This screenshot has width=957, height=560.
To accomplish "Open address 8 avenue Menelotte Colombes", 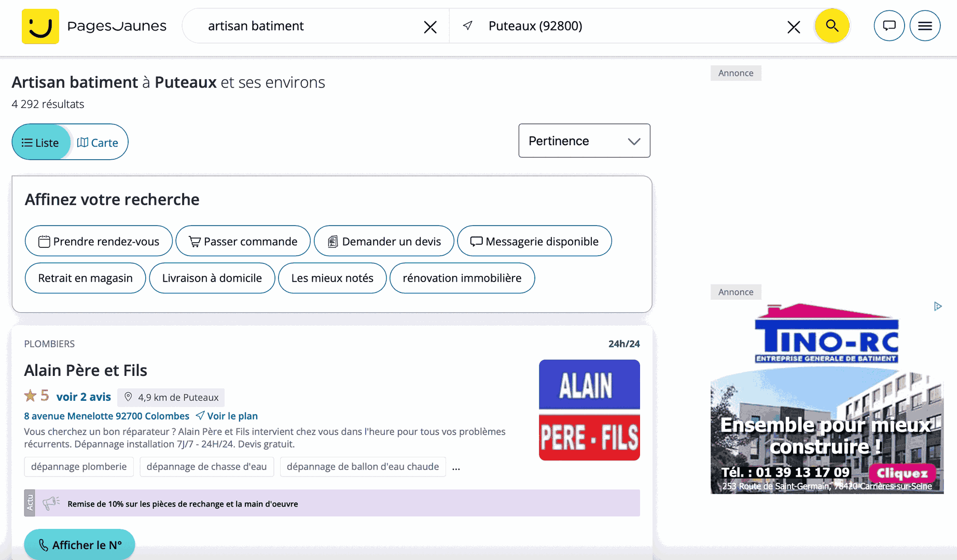I will pos(106,416).
